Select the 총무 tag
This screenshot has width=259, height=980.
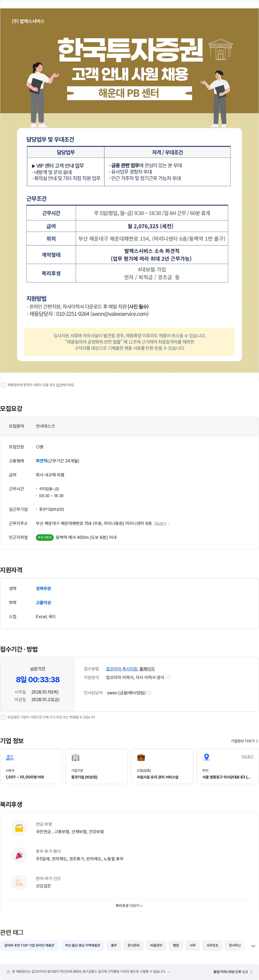(114, 945)
